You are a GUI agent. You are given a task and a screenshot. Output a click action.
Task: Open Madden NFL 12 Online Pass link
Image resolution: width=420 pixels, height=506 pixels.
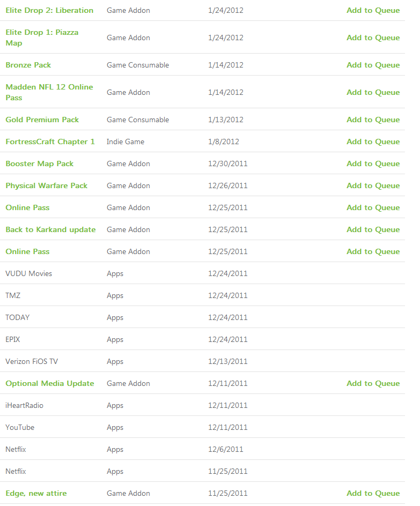tap(49, 92)
